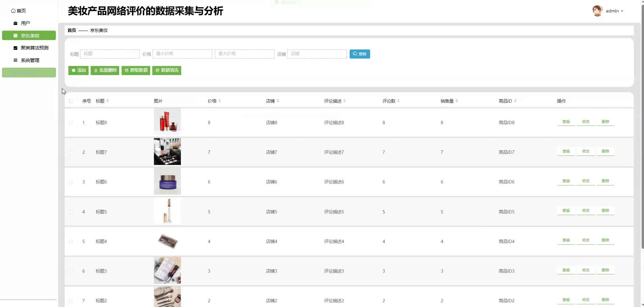The height and width of the screenshot is (307, 644).
Task: Click 修改 for row 标题8
Action: coord(586,122)
